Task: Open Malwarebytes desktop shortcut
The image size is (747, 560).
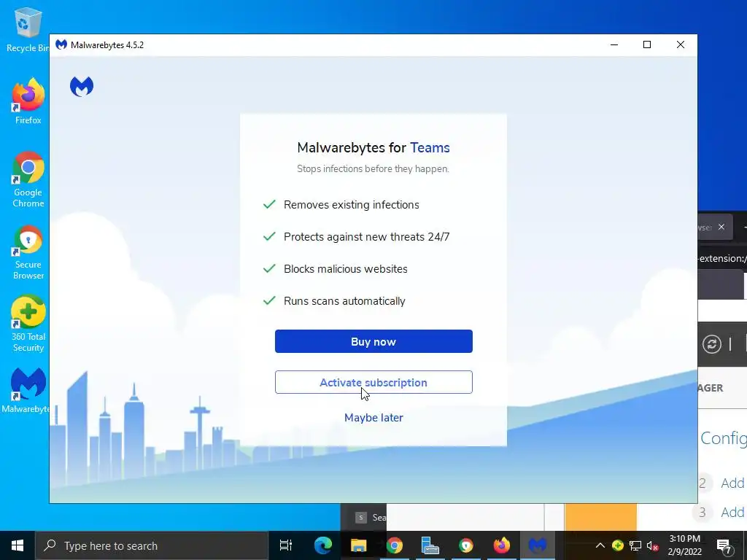Action: [27, 391]
